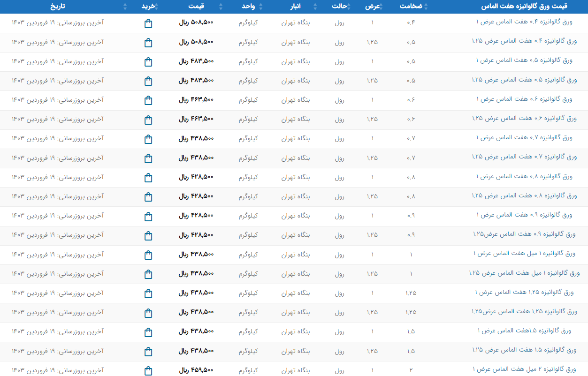Sort by ضخامت using header arrows
The height and width of the screenshot is (376, 588).
click(x=426, y=7)
